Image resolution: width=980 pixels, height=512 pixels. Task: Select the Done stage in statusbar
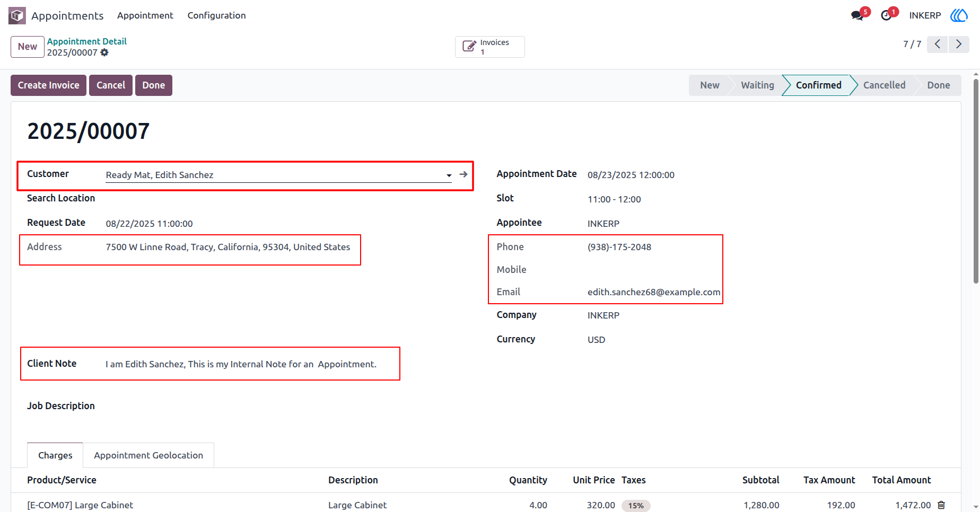[938, 85]
